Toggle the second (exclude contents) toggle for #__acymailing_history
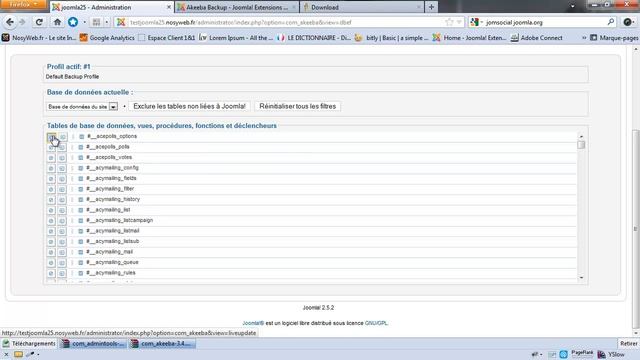Viewport: 640px width, 360px height. click(x=62, y=200)
